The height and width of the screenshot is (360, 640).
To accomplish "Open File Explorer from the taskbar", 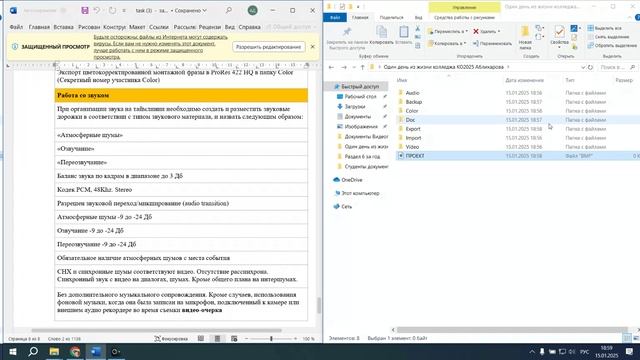I will tap(54, 351).
